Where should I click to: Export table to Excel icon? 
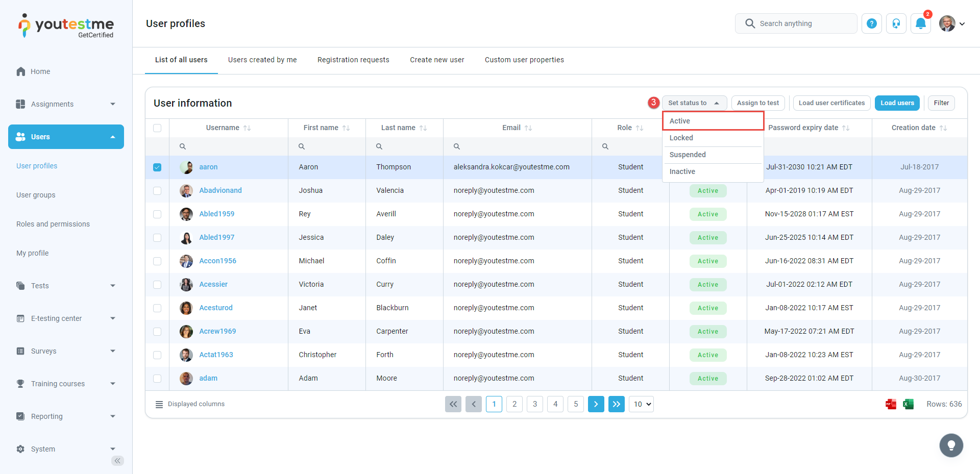909,404
